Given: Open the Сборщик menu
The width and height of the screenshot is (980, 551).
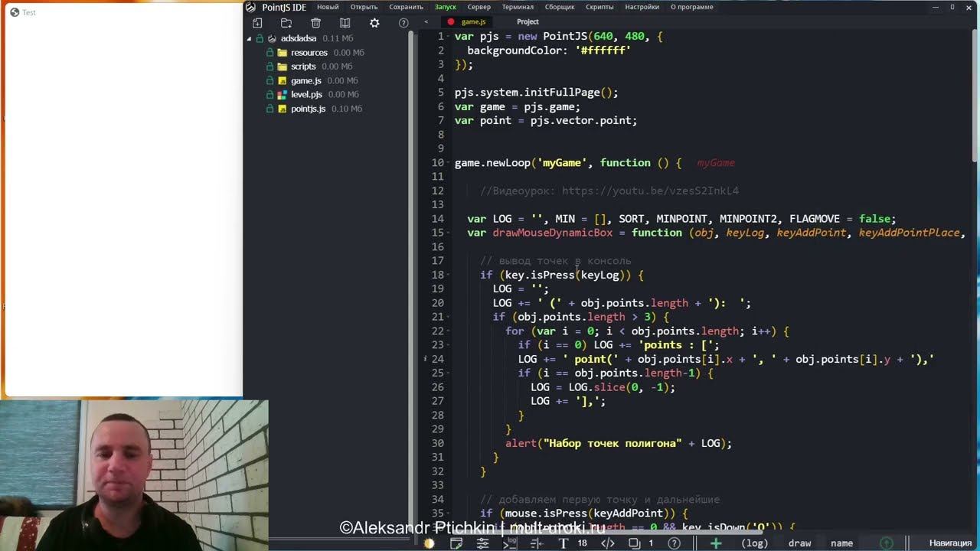Looking at the screenshot, I should [x=560, y=7].
